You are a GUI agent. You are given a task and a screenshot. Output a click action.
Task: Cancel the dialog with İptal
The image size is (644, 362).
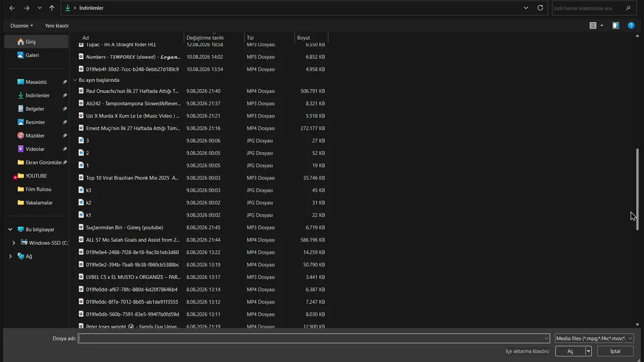pos(615,351)
